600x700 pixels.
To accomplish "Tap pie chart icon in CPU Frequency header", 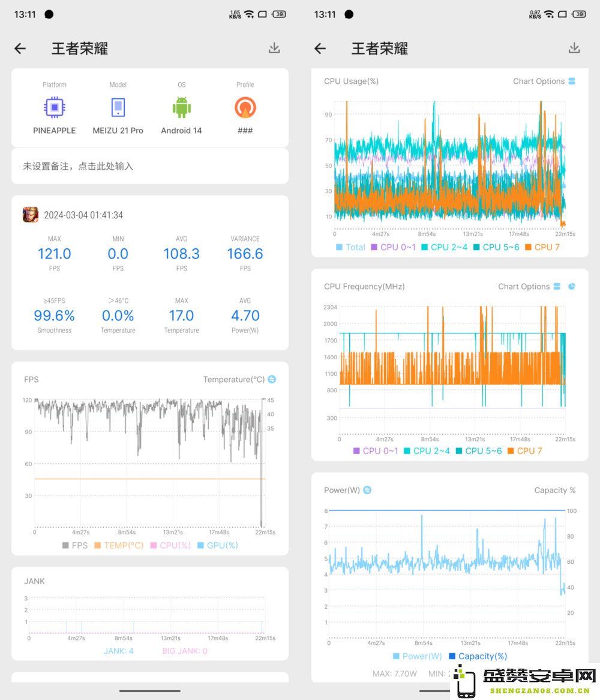I will [x=571, y=287].
